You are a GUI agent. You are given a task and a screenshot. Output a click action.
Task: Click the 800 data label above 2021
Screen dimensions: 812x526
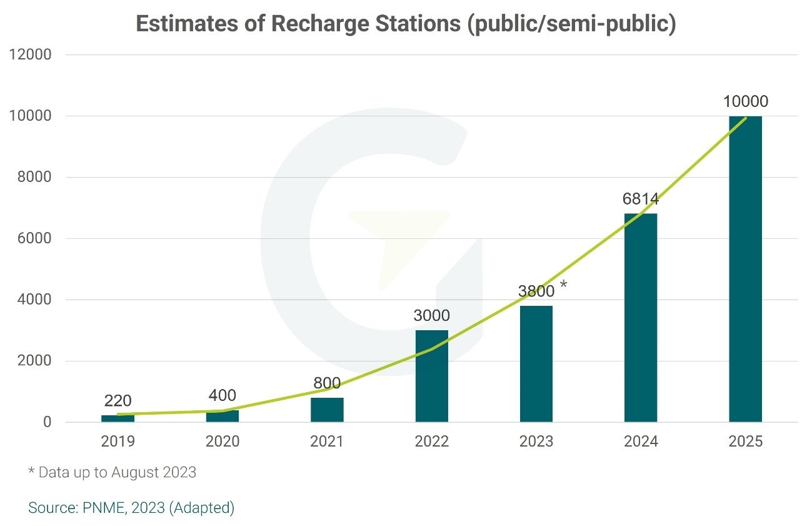[x=327, y=383]
